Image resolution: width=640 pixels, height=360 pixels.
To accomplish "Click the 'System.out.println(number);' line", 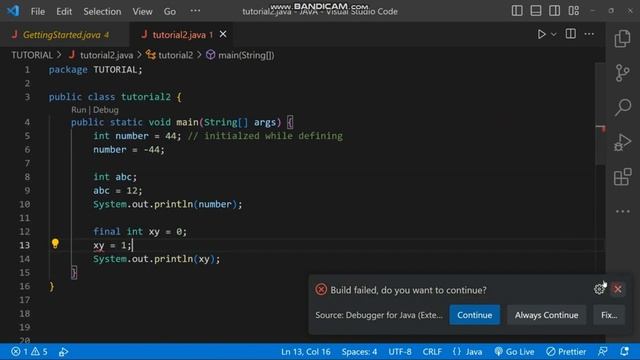I will pyautogui.click(x=167, y=204).
